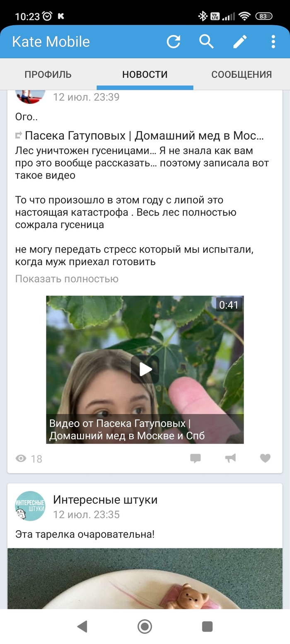Tap the megaphone repost icon
290x644 pixels.
pos(230,458)
